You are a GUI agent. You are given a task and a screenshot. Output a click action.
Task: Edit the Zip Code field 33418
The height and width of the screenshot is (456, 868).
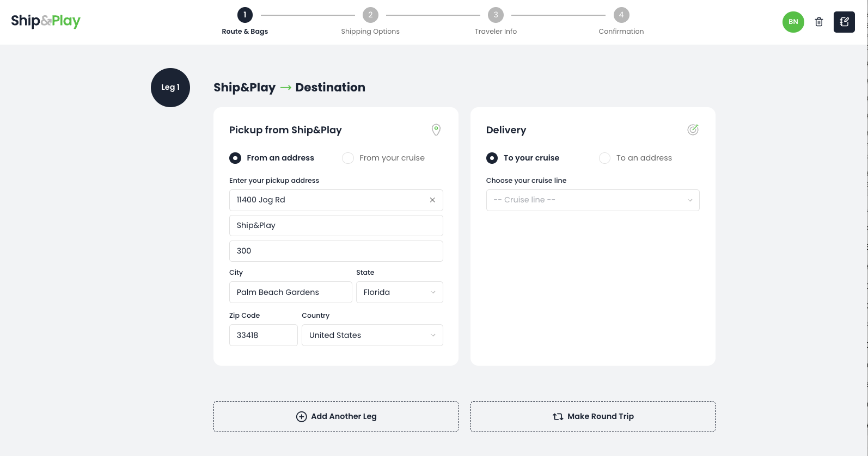tap(264, 335)
